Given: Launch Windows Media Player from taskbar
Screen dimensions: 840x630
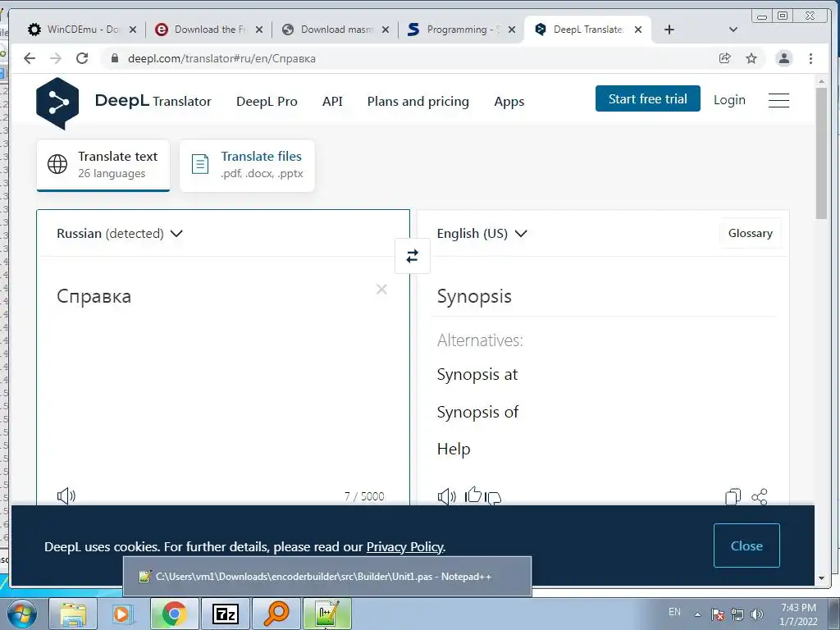Looking at the screenshot, I should (x=121, y=614).
